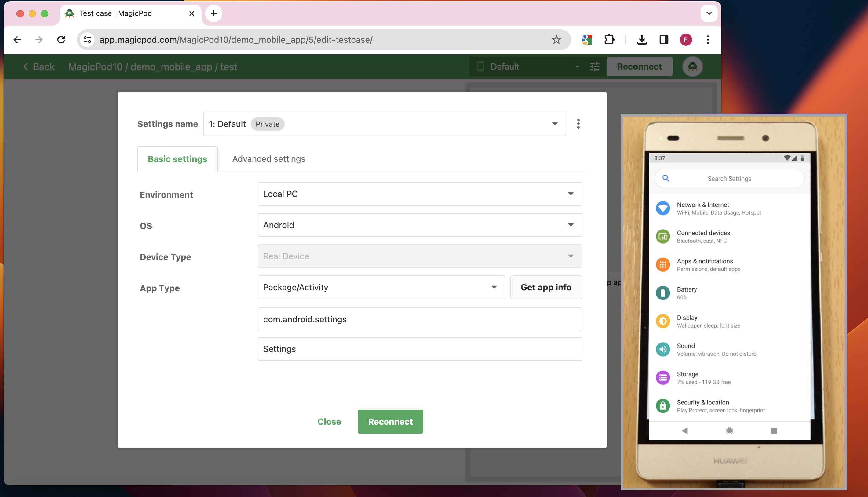868x497 pixels.
Task: Open the Google Translate extension icon
Action: point(587,40)
